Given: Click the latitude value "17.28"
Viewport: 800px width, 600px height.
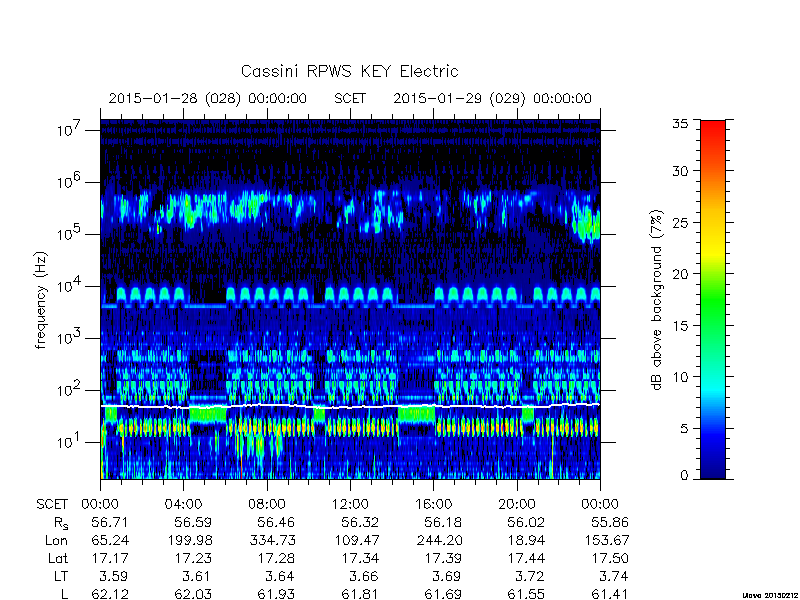Looking at the screenshot, I should click(276, 559).
